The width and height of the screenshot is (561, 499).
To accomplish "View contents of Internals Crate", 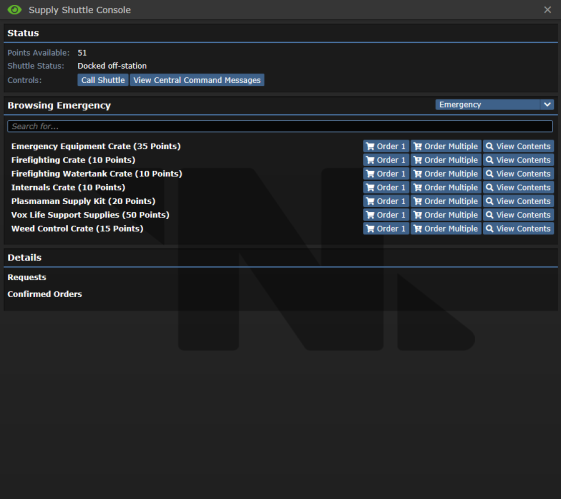I will click(x=518, y=187).
